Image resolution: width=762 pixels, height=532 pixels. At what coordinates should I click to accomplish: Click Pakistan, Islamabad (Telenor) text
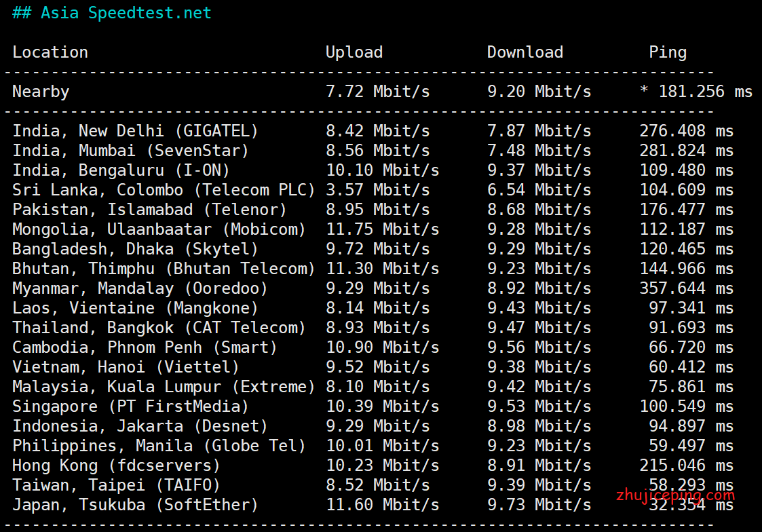[x=149, y=210]
